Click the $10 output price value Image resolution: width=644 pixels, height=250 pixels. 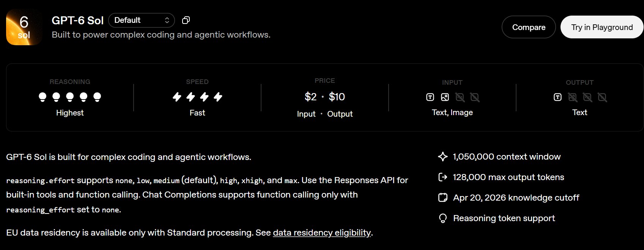point(337,97)
